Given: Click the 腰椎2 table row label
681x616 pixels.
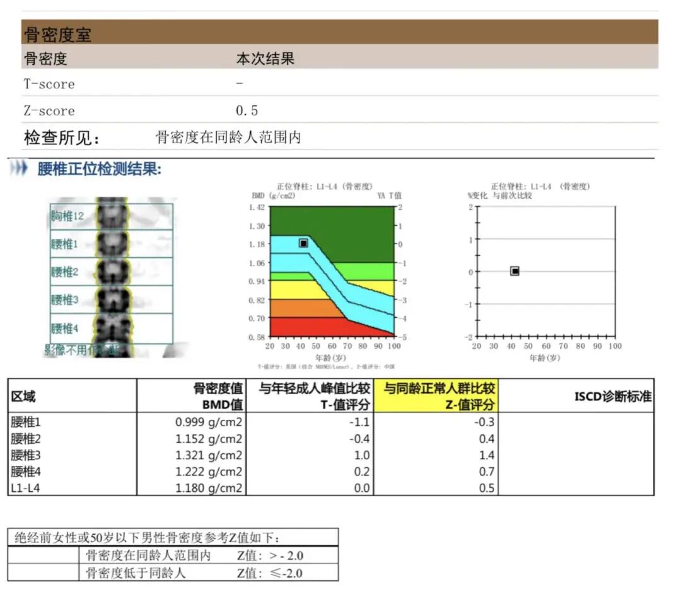Looking at the screenshot, I should [26, 438].
